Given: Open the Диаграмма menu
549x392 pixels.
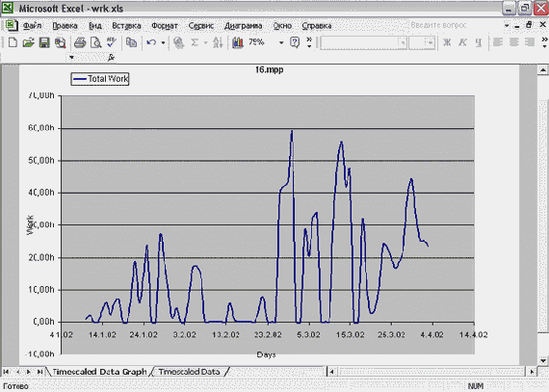Looking at the screenshot, I should pos(243,26).
